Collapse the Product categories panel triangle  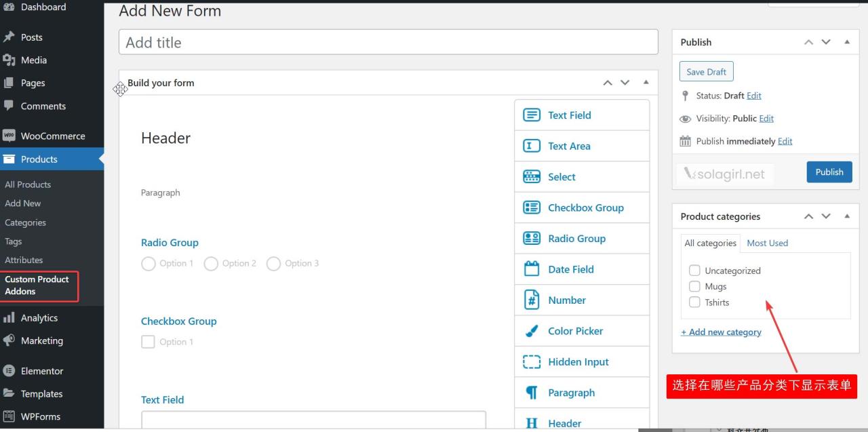click(x=846, y=216)
